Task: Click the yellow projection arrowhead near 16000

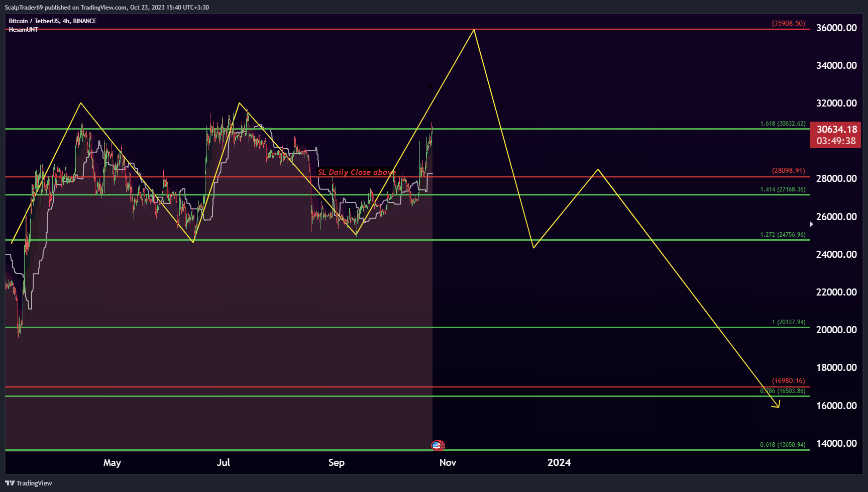Action: pyautogui.click(x=776, y=404)
